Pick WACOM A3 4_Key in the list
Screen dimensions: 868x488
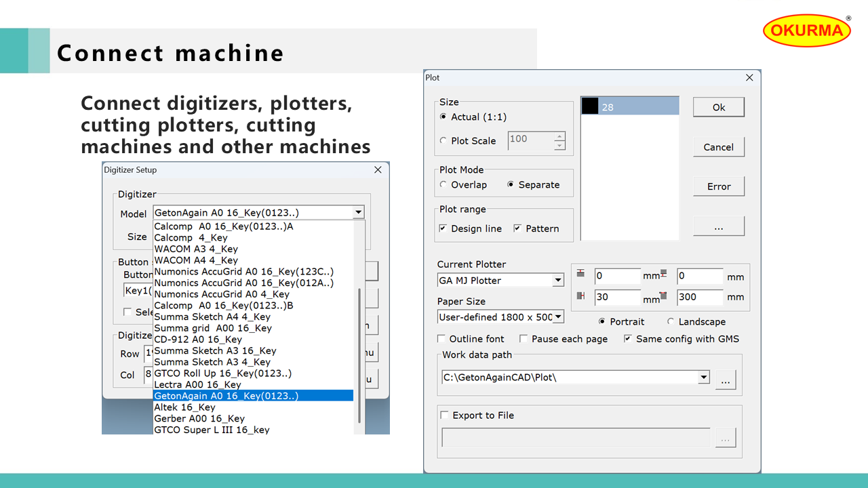[196, 249]
